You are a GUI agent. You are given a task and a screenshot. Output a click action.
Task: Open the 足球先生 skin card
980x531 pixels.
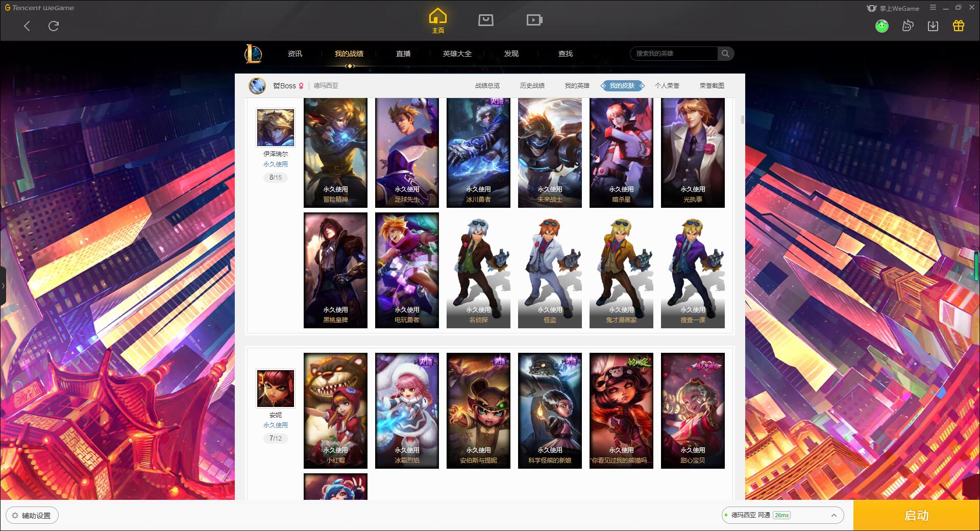[x=407, y=153]
